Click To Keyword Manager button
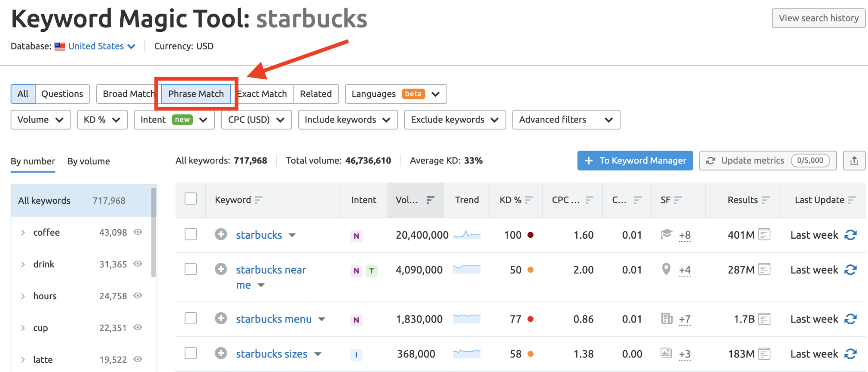The image size is (868, 372). (x=635, y=160)
